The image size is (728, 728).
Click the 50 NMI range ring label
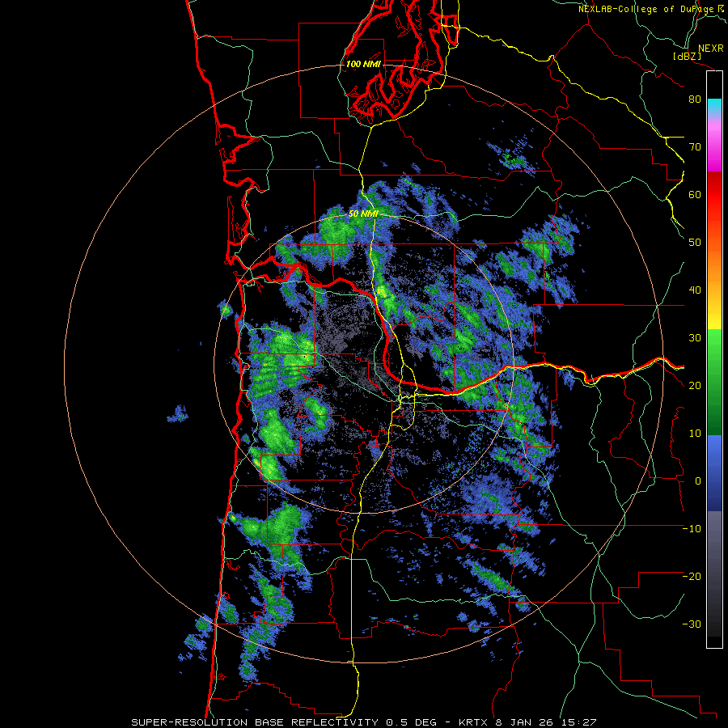tap(363, 214)
